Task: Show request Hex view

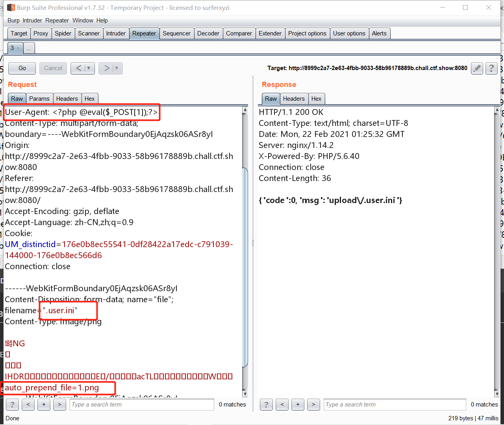Action: (90, 99)
